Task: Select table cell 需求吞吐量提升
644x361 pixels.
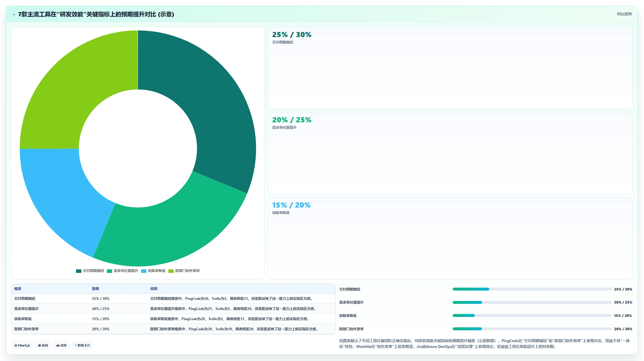Action: 26,309
